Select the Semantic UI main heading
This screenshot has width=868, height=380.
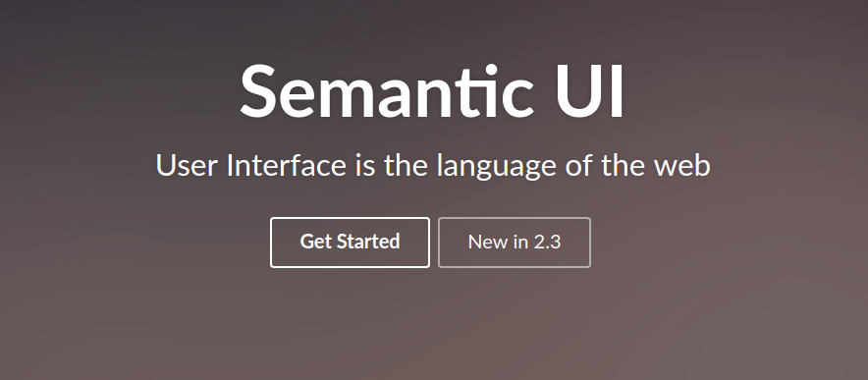[x=432, y=91]
